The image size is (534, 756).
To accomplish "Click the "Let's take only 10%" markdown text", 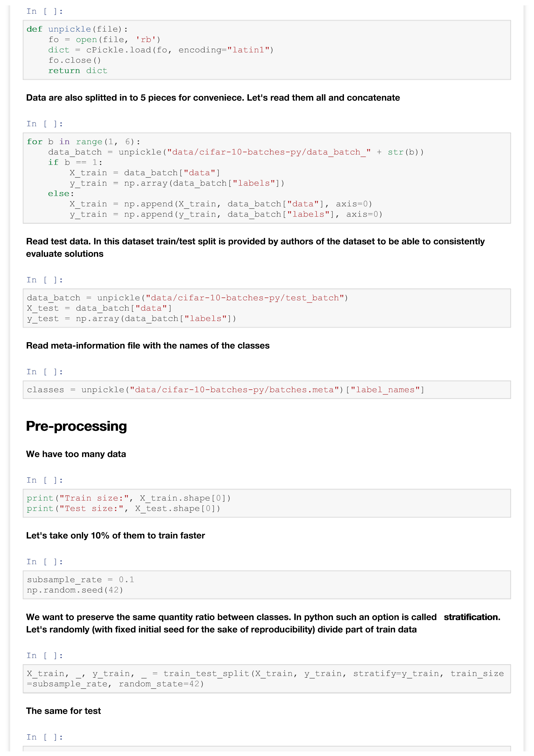I will (115, 536).
